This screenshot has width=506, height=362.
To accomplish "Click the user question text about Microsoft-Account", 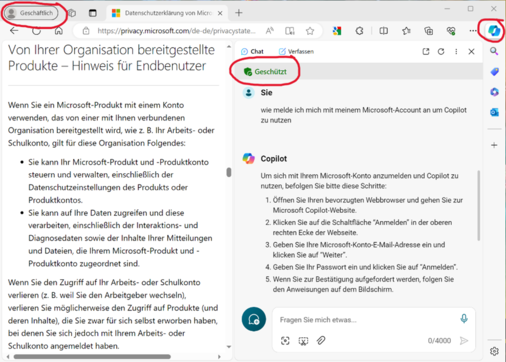I will point(363,115).
